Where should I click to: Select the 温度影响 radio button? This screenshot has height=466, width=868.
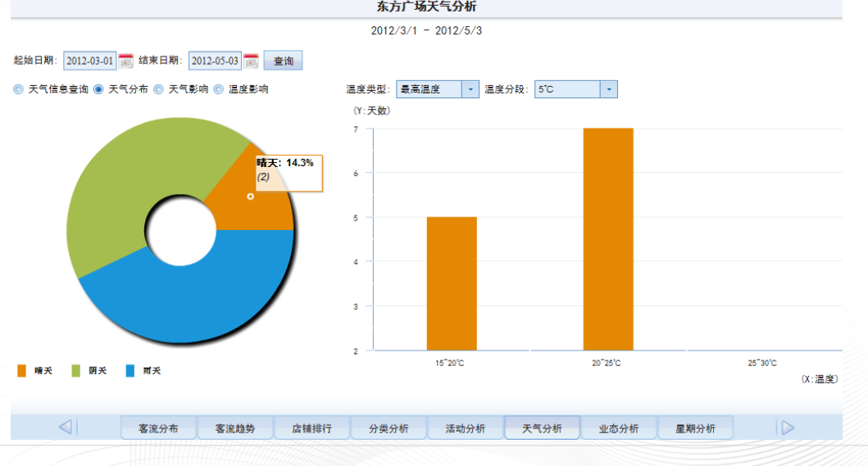click(x=219, y=89)
